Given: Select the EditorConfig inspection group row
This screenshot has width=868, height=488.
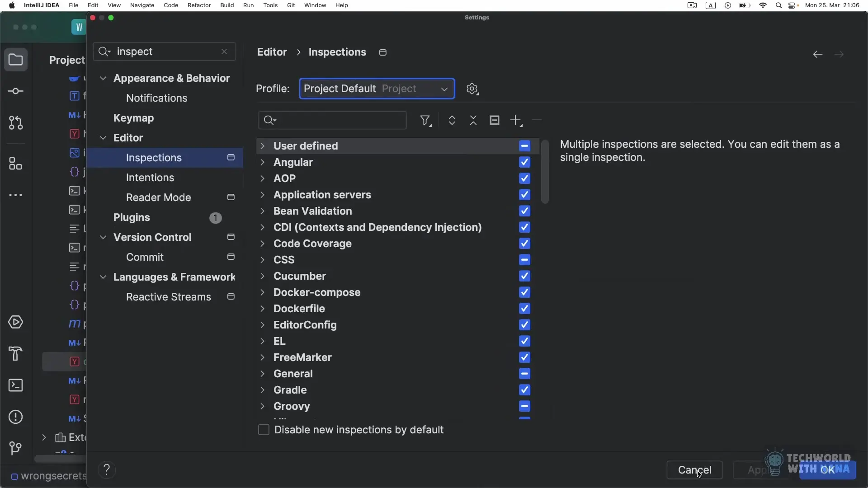Looking at the screenshot, I should tap(398, 325).
